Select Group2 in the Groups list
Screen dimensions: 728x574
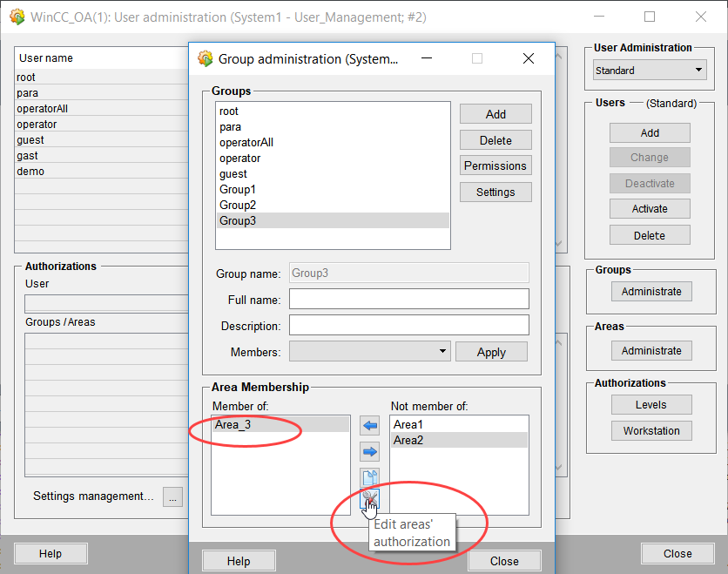click(x=238, y=205)
